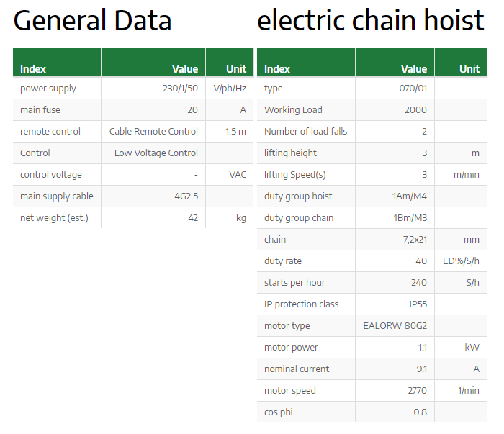Click the electric chain hoist heading
This screenshot has height=434, width=504.
click(371, 20)
